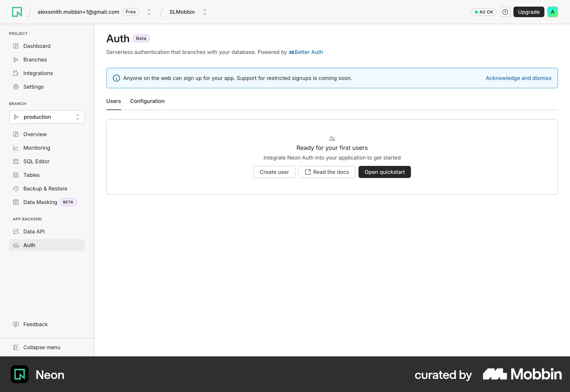Click the Monitoring chart icon

click(16, 148)
